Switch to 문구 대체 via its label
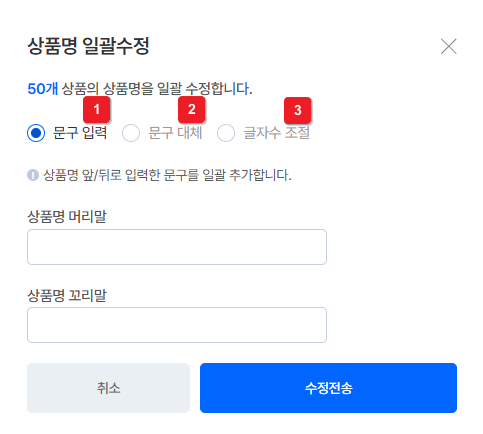 [x=175, y=133]
